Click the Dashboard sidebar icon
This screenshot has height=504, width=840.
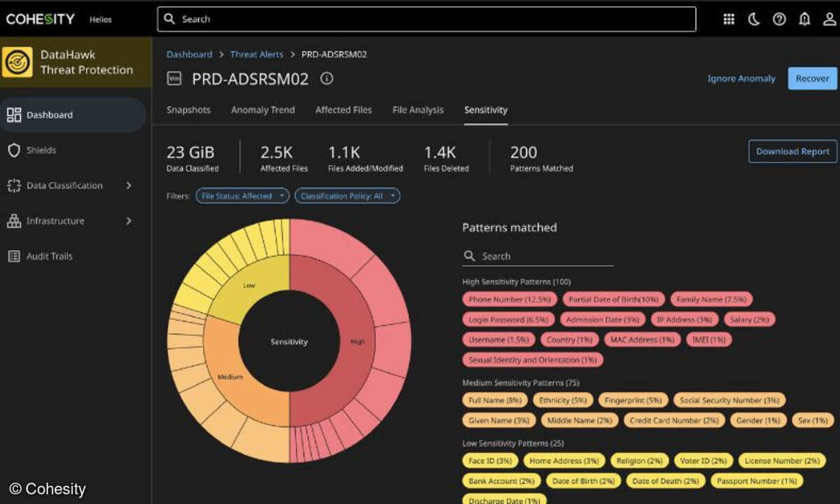(14, 115)
